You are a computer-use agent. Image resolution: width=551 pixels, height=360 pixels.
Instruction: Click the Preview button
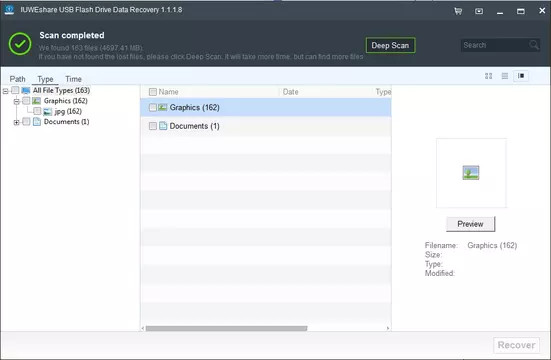tap(471, 224)
